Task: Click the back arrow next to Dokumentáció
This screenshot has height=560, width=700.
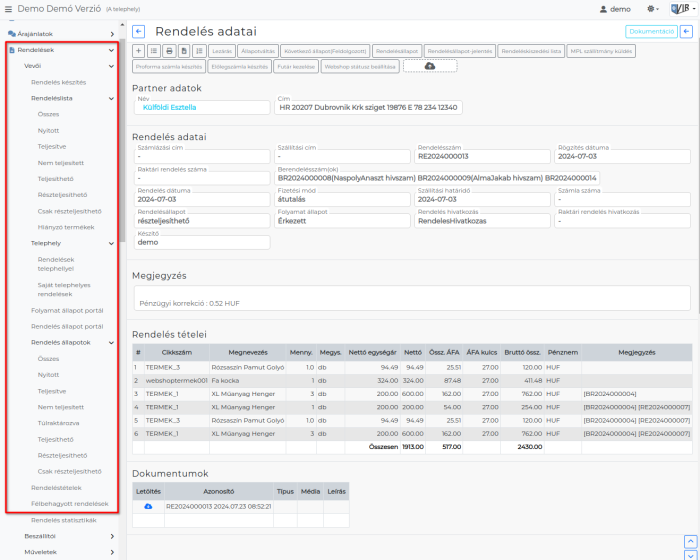Action: pos(686,32)
